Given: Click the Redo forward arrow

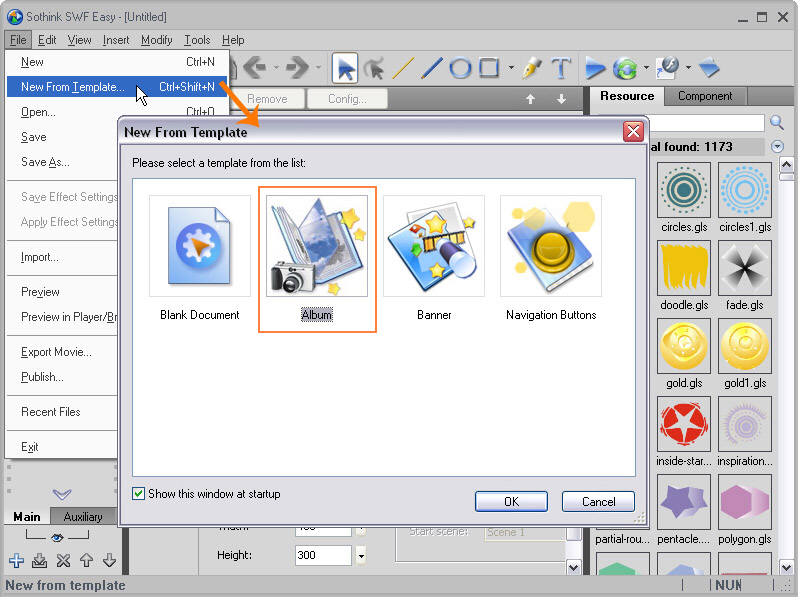Looking at the screenshot, I should 297,67.
